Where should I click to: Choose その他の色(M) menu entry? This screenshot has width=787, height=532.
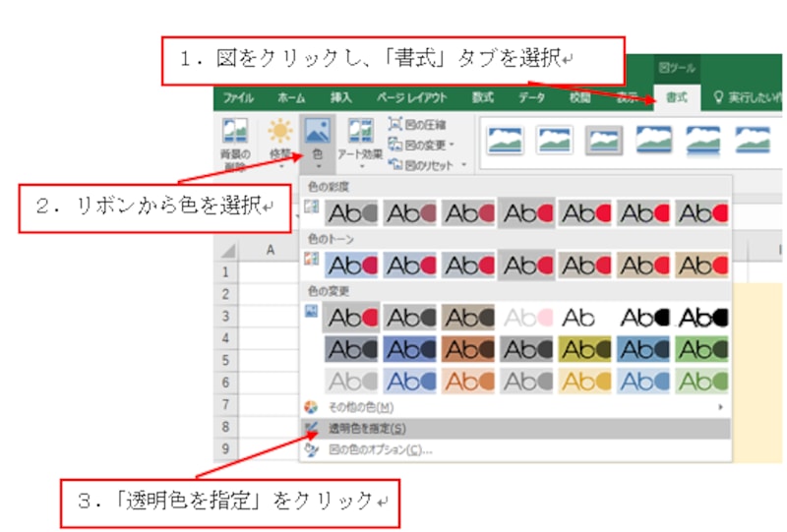(515, 407)
